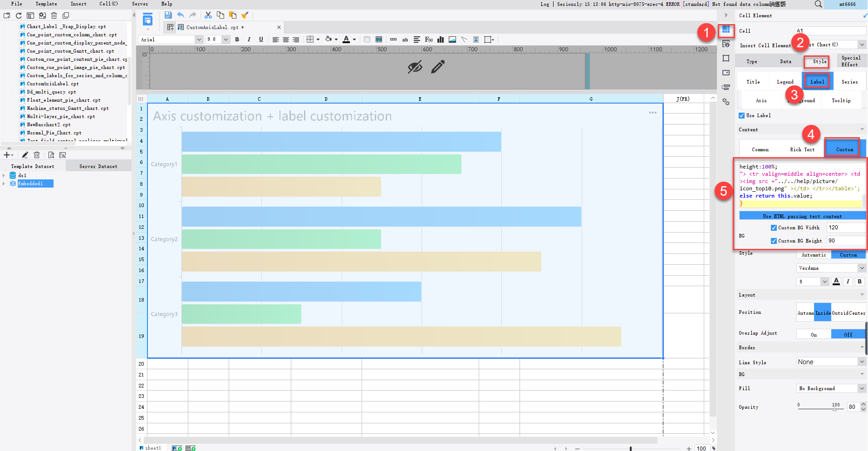Open the Fill dropdown showing No Background
Image resolution: width=868 pixels, height=451 pixels.
click(x=830, y=388)
